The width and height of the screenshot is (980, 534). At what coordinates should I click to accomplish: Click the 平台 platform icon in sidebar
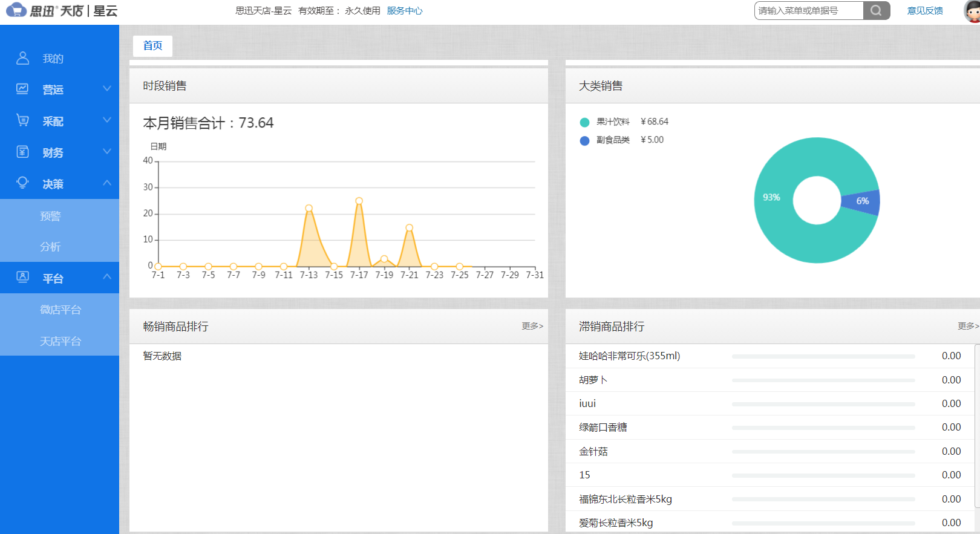click(22, 278)
